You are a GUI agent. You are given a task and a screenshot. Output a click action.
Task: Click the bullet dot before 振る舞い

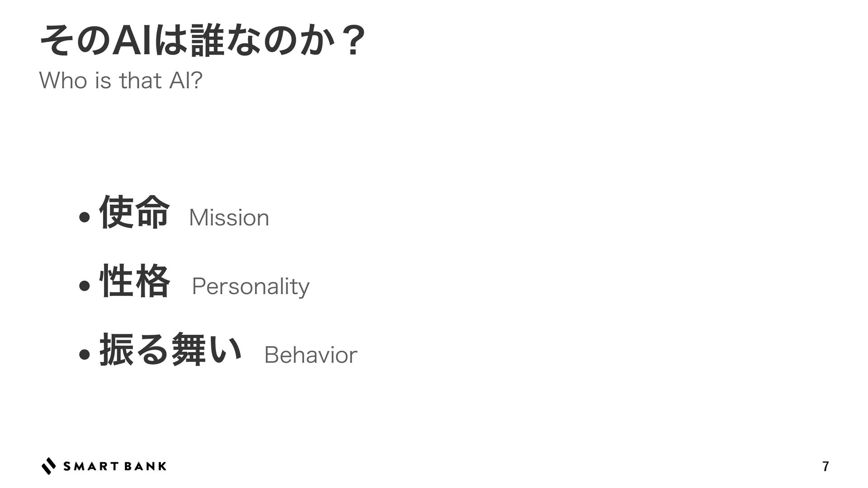(x=84, y=355)
